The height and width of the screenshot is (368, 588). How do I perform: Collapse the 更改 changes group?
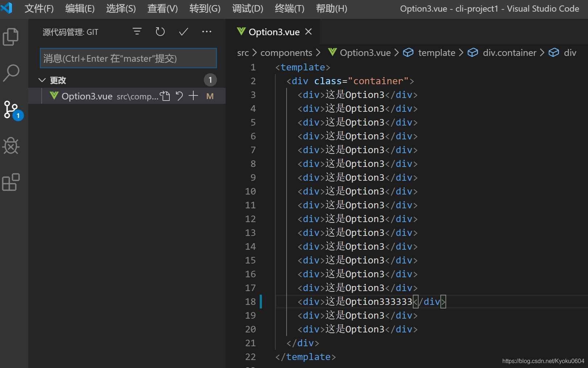click(42, 80)
